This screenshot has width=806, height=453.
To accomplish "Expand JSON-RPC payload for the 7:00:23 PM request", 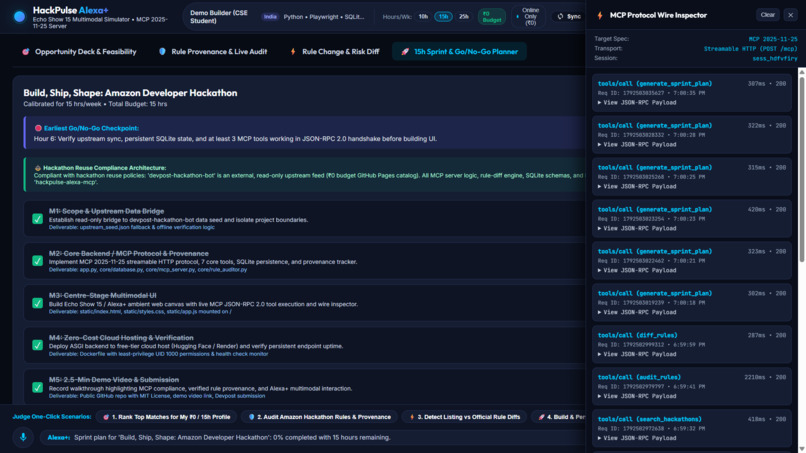I will pyautogui.click(x=637, y=228).
